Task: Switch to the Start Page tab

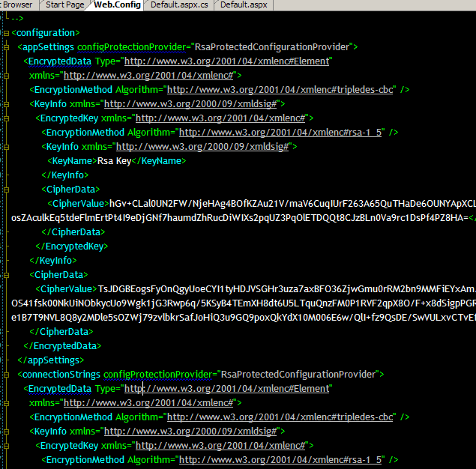Action: tap(64, 4)
